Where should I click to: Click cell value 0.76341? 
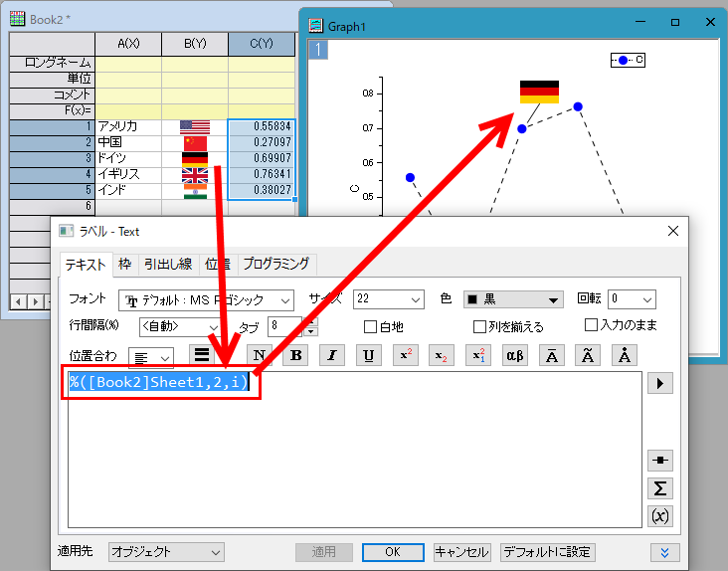(x=262, y=174)
